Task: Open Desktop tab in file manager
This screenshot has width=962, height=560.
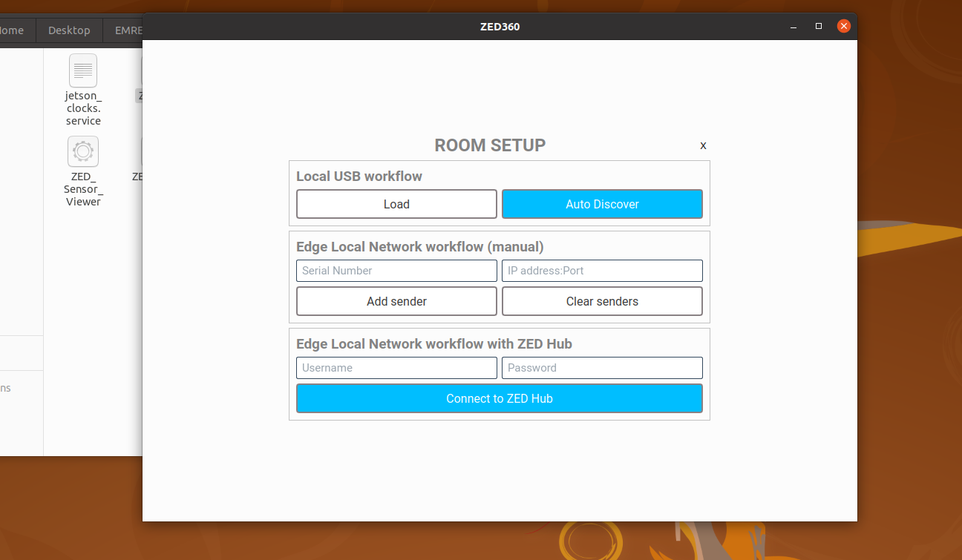Action: [x=69, y=30]
